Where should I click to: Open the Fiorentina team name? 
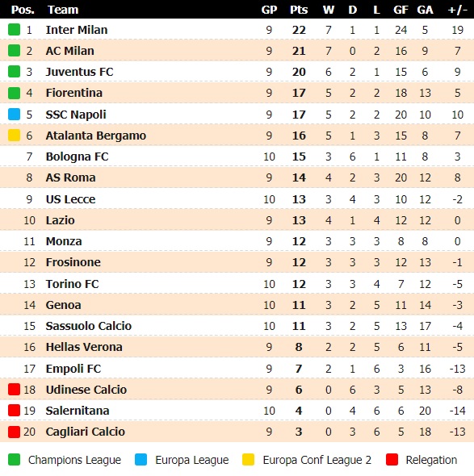[x=73, y=93]
